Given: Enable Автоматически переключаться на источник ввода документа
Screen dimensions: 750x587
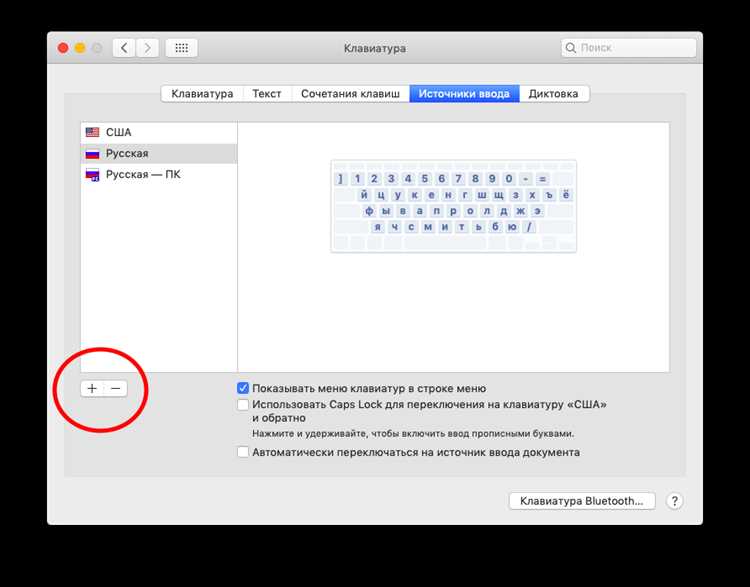Looking at the screenshot, I should coord(243,452).
